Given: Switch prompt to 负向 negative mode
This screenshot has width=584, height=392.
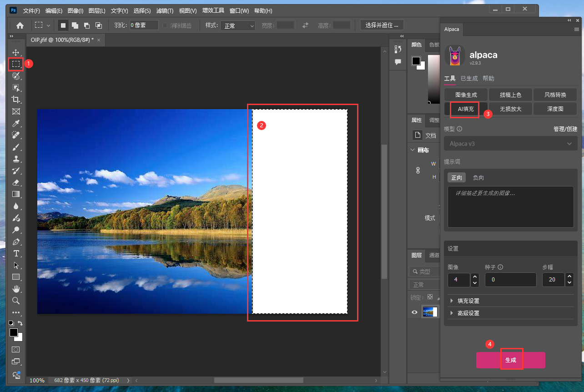Looking at the screenshot, I should coord(478,178).
